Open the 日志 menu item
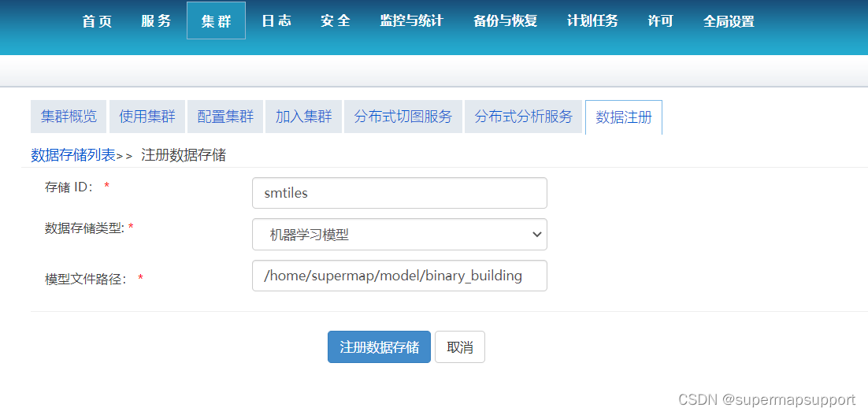 pos(276,21)
